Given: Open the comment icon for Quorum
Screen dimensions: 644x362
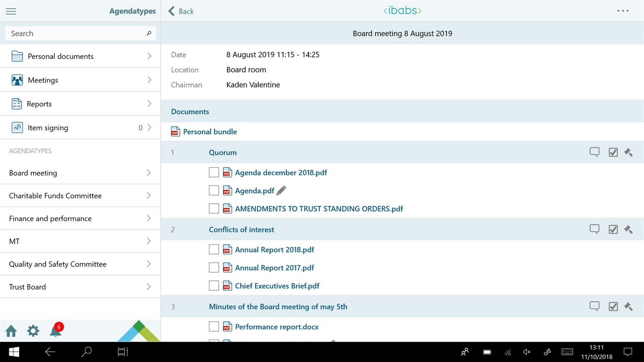Looking at the screenshot, I should pyautogui.click(x=594, y=152).
